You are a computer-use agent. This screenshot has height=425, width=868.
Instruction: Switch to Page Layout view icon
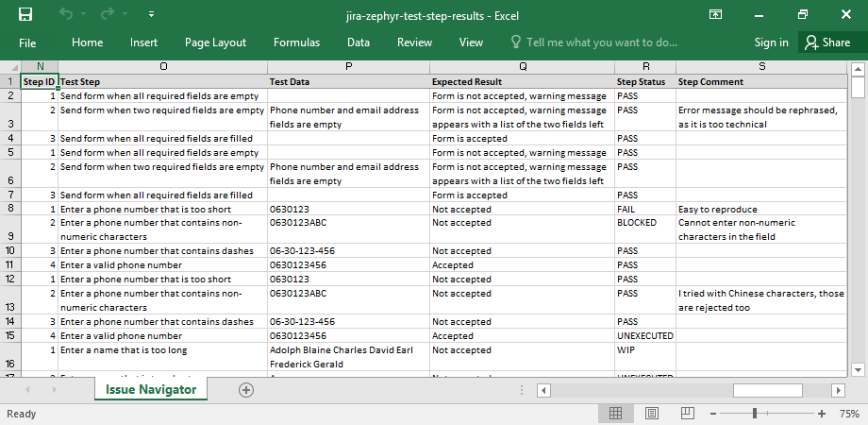651,414
